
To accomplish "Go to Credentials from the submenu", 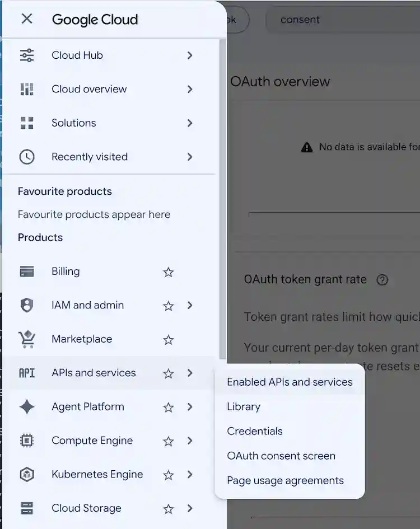I will tap(290, 431).
